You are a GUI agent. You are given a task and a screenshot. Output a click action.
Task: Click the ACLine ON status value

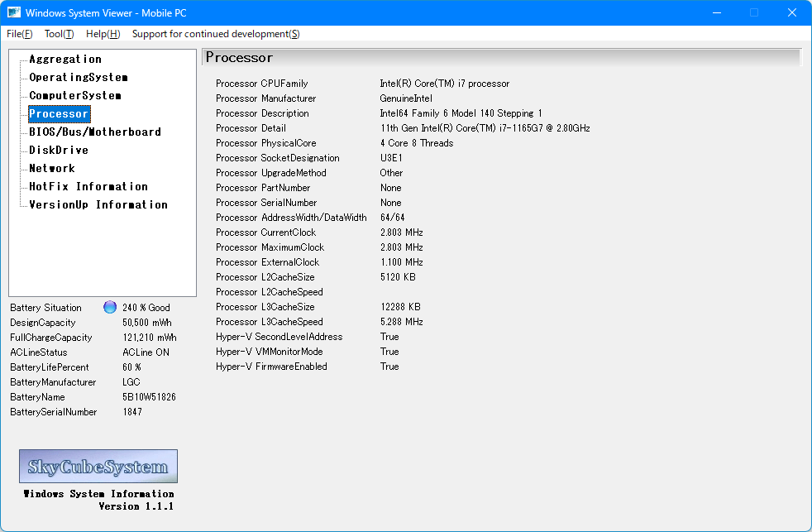[146, 352]
